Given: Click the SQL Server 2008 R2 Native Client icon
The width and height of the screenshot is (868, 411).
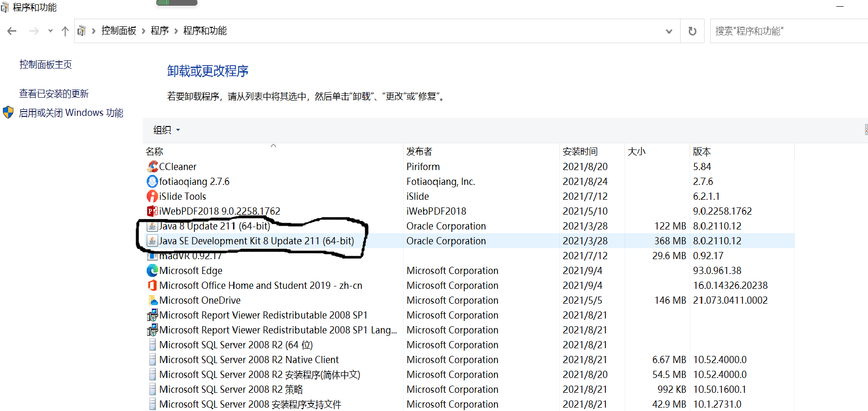Looking at the screenshot, I should [x=152, y=360].
